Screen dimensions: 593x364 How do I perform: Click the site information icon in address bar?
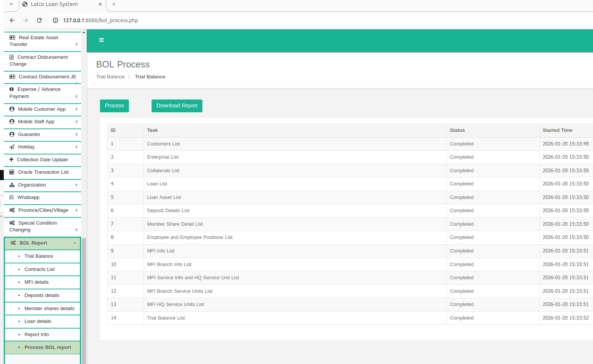point(55,20)
